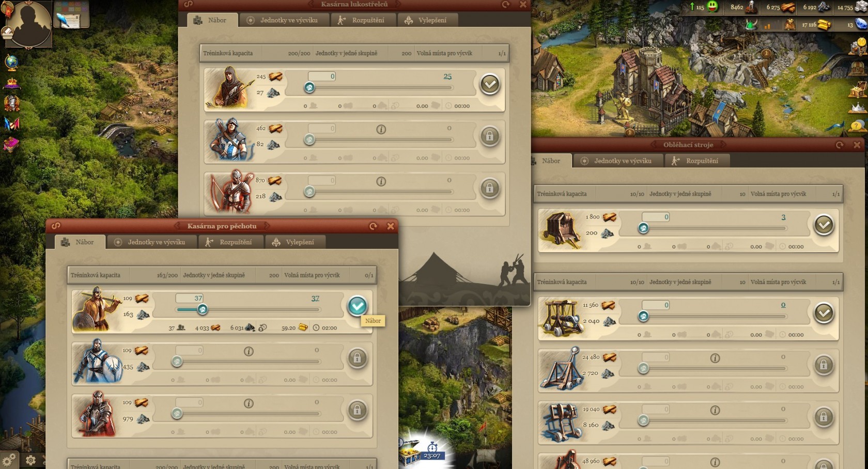868x469 pixels.
Task: Confirm siege ram recruitment checkmark
Action: point(824,225)
